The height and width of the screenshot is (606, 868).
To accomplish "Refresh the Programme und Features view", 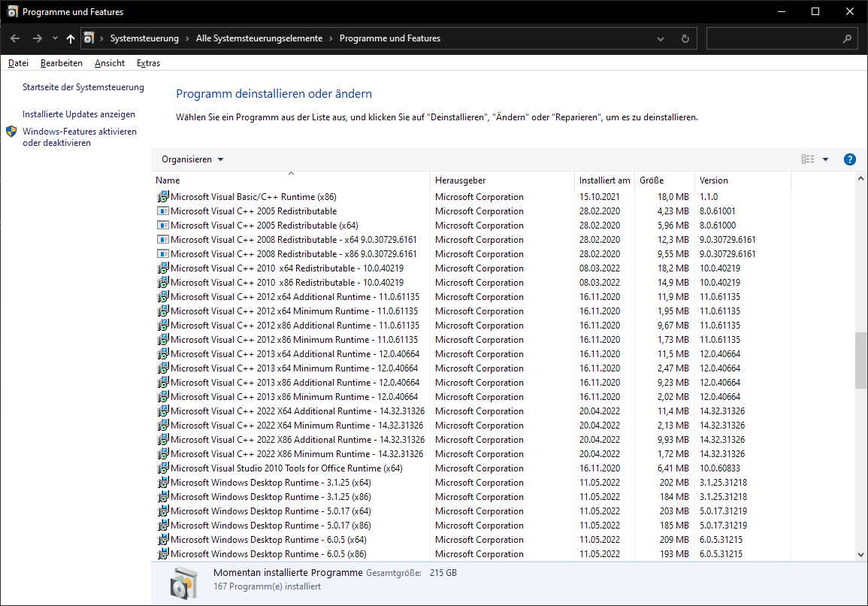I will coord(685,38).
